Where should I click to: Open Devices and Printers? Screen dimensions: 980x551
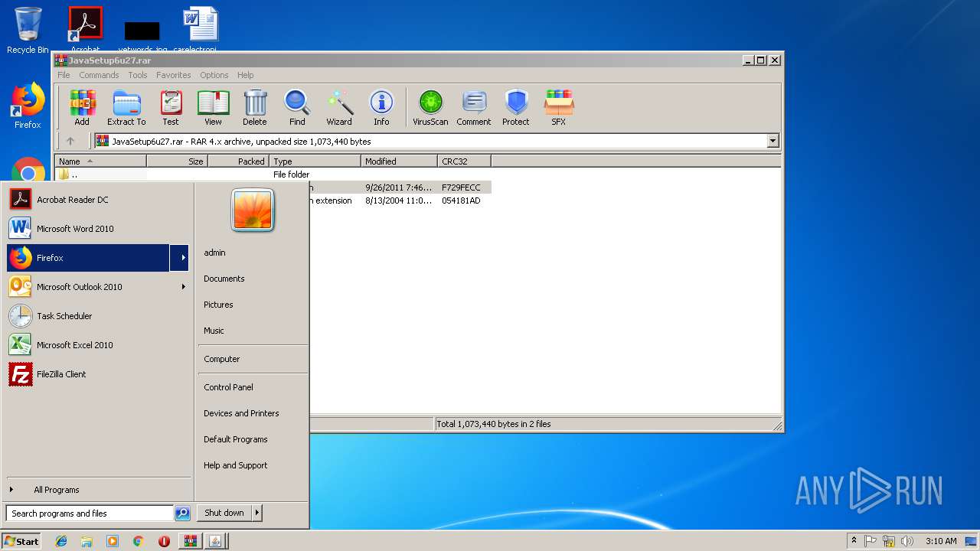(241, 413)
